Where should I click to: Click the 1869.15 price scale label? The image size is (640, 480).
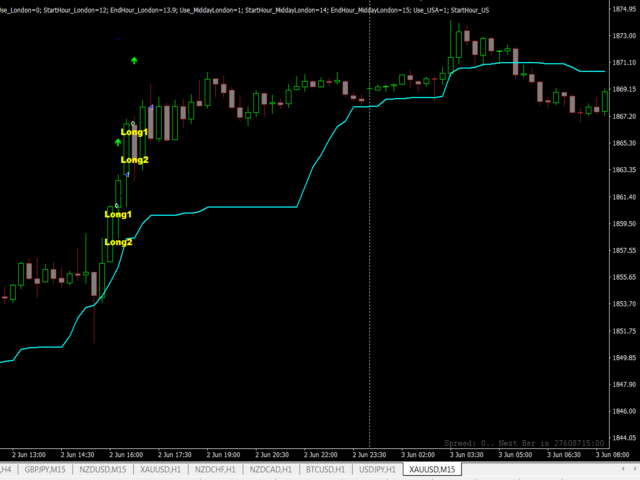624,89
